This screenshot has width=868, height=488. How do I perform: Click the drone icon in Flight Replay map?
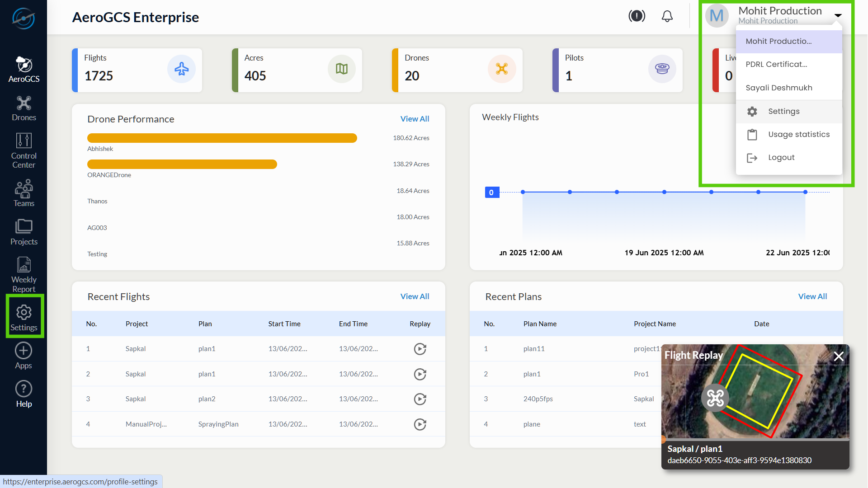tap(715, 398)
